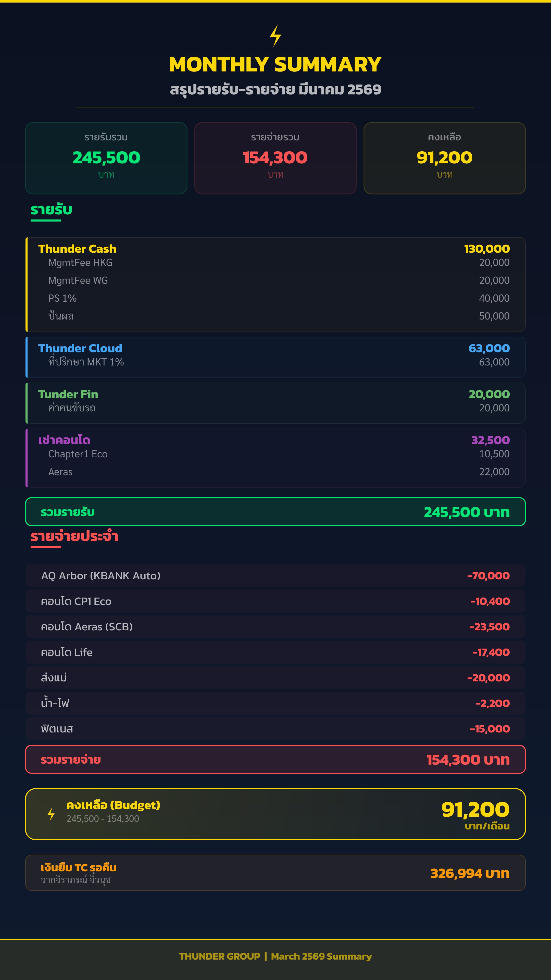Open the total income 245,500 card
Viewport: 551px width, 980px height.
pos(106,158)
